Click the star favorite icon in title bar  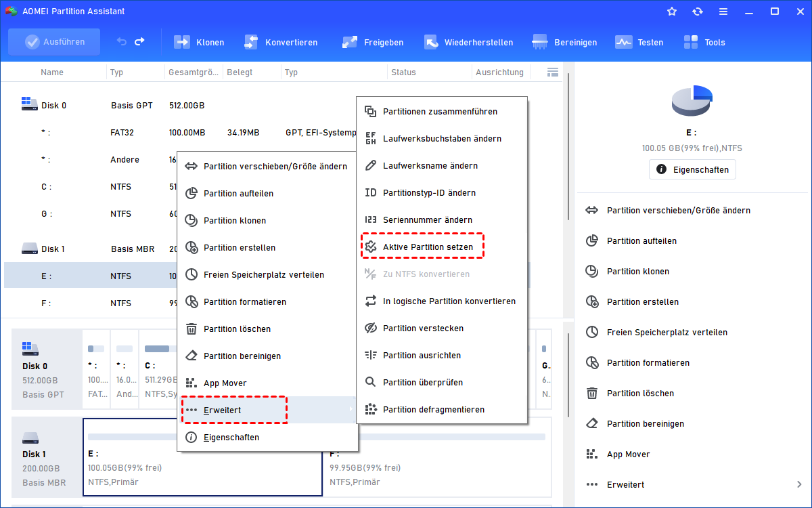click(672, 12)
